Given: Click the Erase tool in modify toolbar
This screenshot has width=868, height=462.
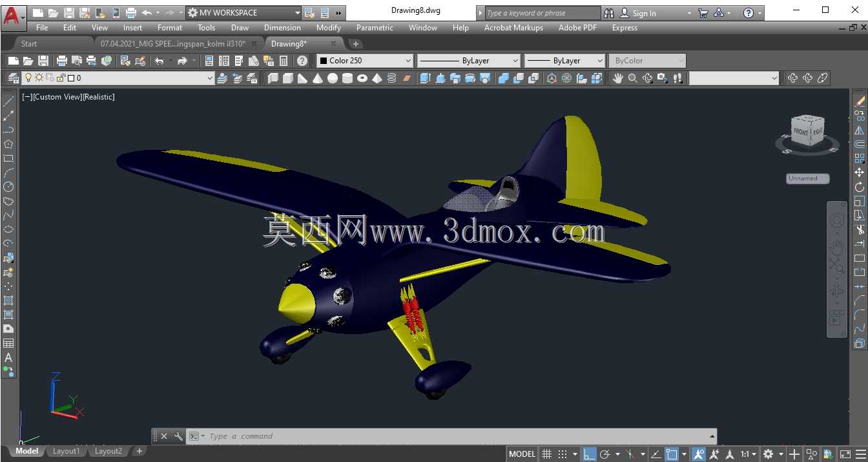Looking at the screenshot, I should [x=860, y=101].
